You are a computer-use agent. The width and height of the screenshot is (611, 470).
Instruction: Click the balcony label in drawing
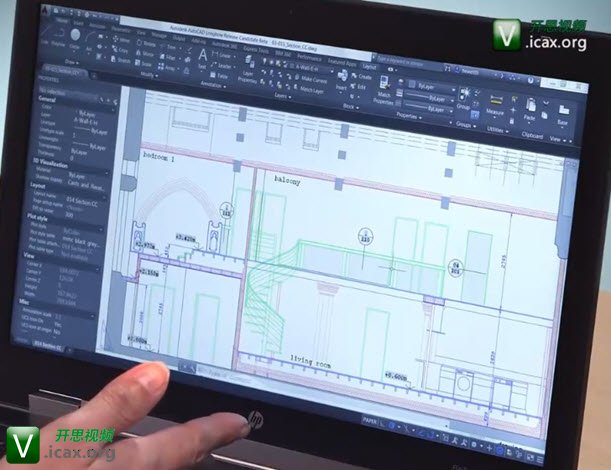pos(287,180)
